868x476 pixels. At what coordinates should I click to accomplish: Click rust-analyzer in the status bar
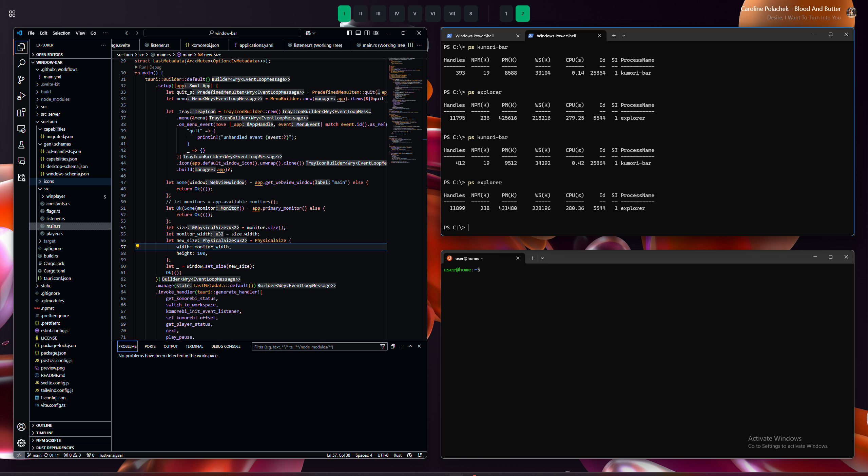click(111, 455)
